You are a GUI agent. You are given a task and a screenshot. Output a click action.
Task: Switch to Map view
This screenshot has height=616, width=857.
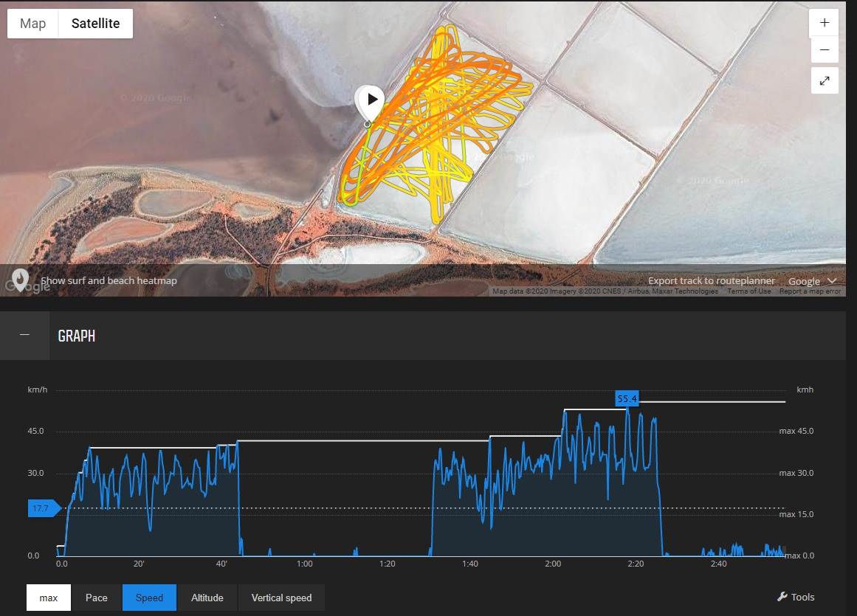[32, 24]
